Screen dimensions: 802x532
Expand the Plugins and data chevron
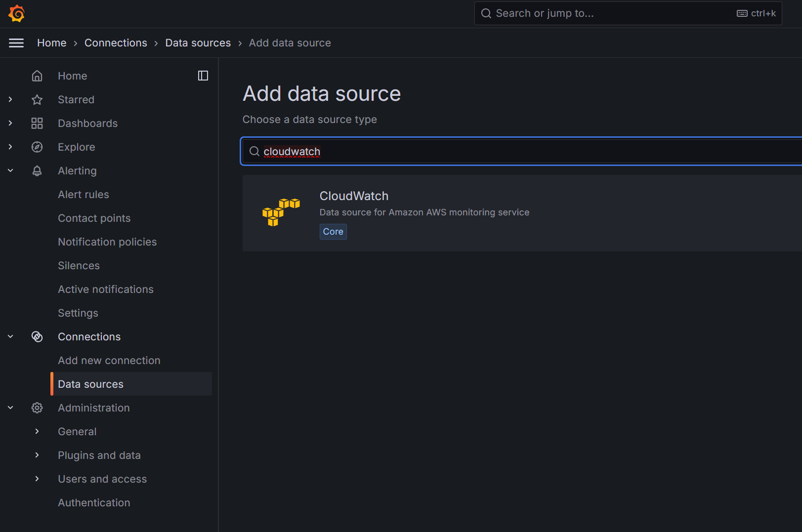[37, 455]
